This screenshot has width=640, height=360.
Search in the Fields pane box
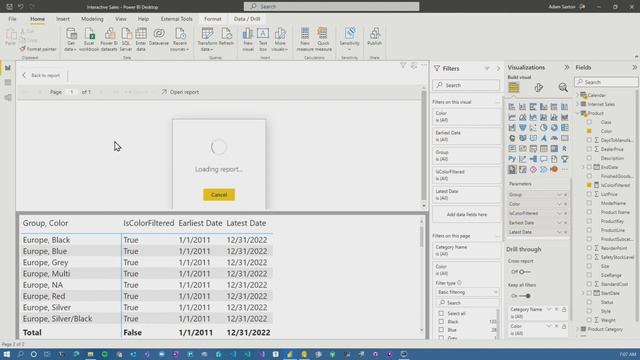click(607, 82)
